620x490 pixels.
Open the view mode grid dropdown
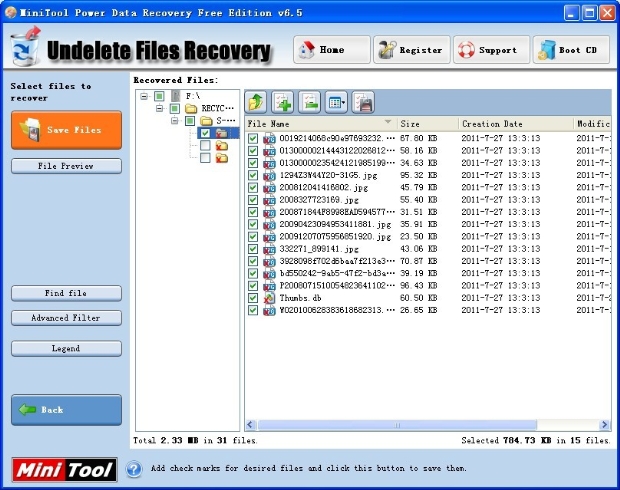coord(336,102)
